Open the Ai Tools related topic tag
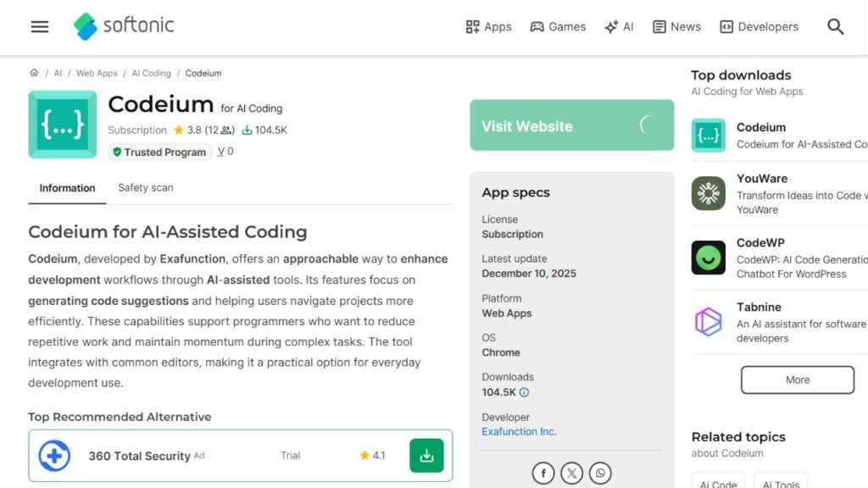868x488 pixels. pyautogui.click(x=781, y=482)
